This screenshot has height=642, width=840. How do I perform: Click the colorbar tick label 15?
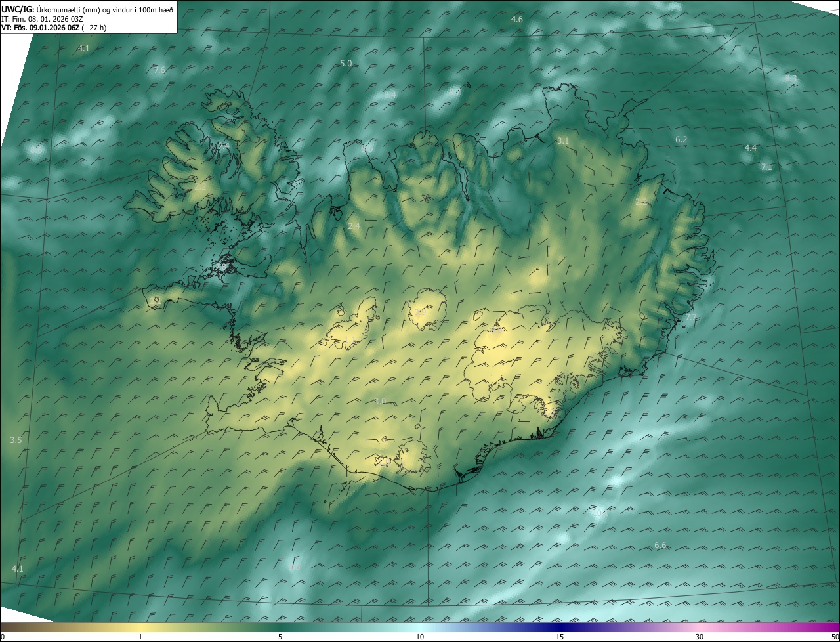(560, 637)
